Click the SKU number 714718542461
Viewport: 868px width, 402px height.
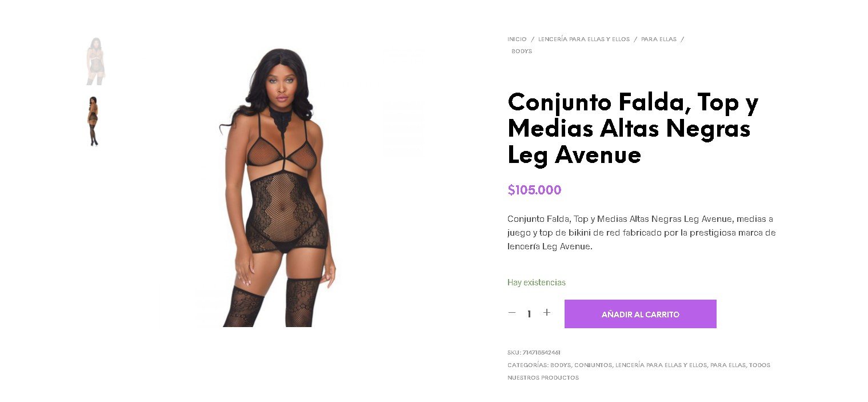pos(541,352)
